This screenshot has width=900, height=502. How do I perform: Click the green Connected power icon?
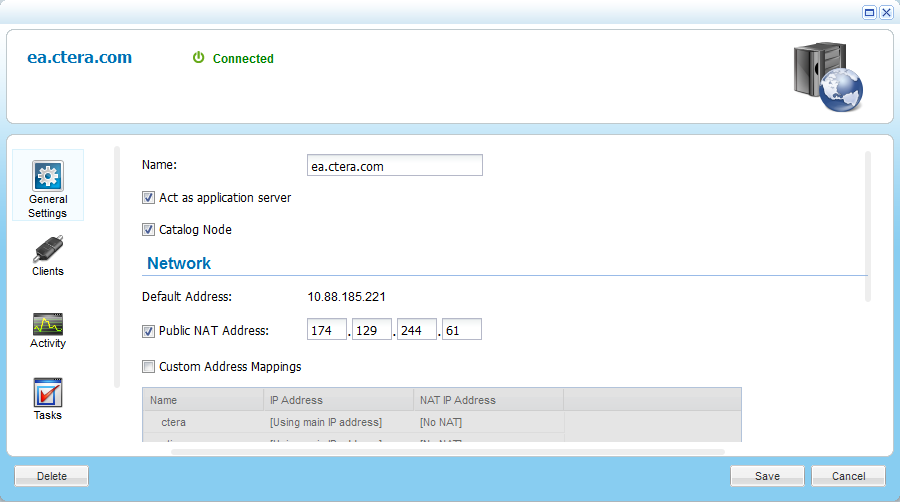199,57
